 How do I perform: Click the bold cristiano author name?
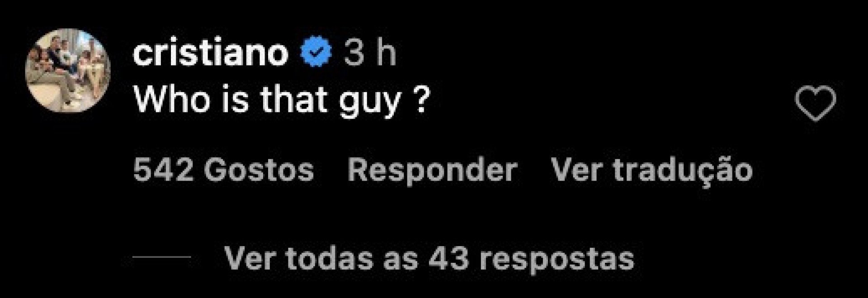(211, 53)
